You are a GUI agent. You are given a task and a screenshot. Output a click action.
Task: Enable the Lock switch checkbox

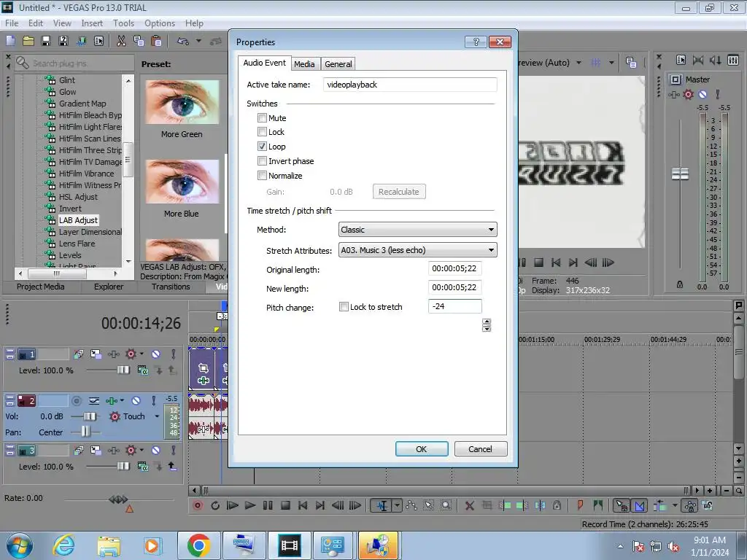[262, 132]
